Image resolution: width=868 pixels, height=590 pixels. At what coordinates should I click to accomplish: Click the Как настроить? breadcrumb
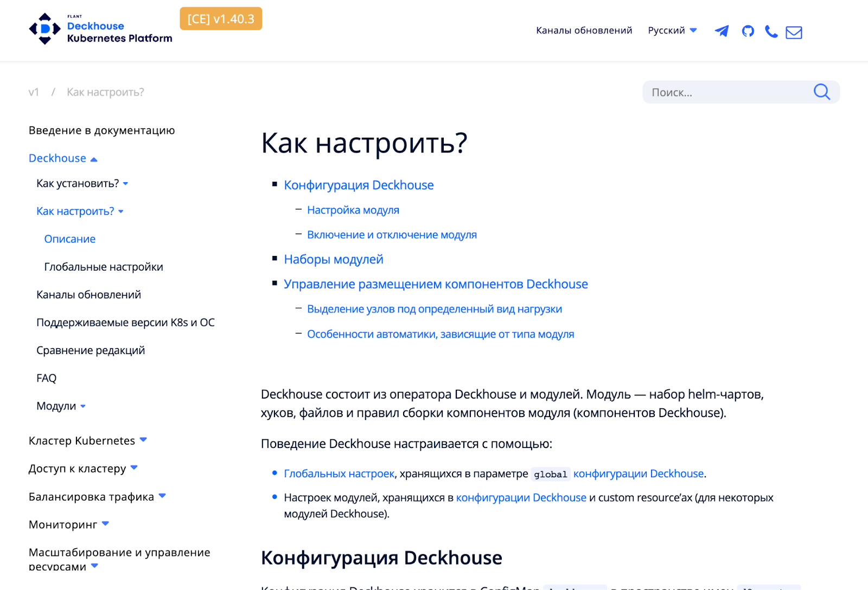coord(105,92)
